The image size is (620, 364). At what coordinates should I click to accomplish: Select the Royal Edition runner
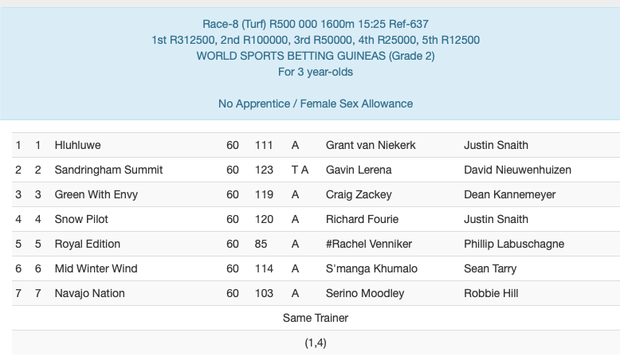88,244
